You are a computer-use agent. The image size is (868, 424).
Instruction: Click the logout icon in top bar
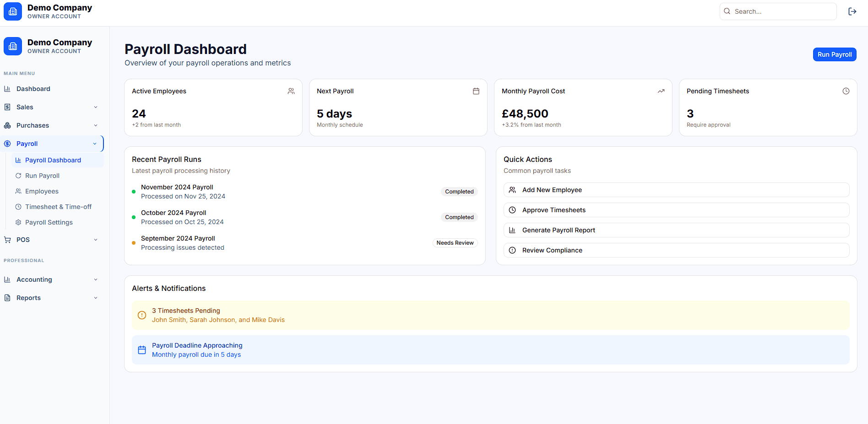(852, 11)
